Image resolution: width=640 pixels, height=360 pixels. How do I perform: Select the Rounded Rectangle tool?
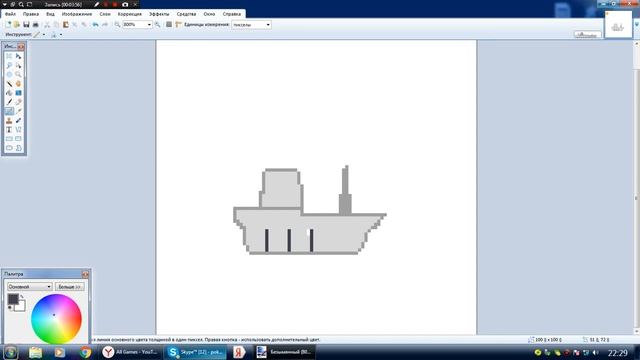[18, 139]
